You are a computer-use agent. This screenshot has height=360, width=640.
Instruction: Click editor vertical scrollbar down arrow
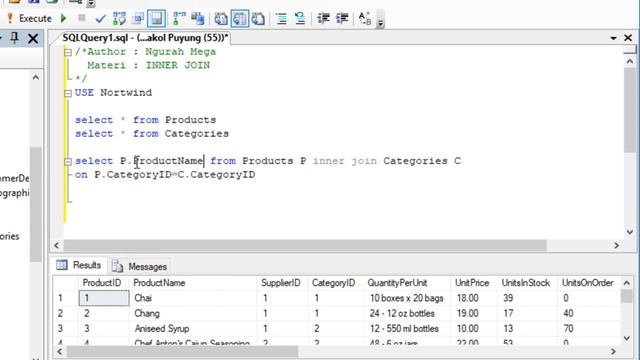(x=630, y=232)
